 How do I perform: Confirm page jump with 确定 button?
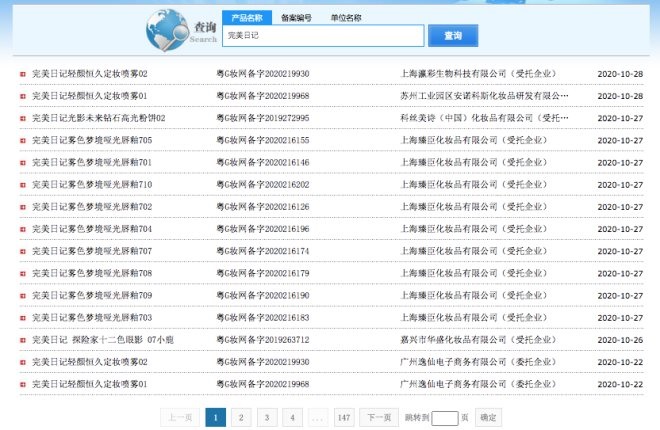[x=488, y=417]
